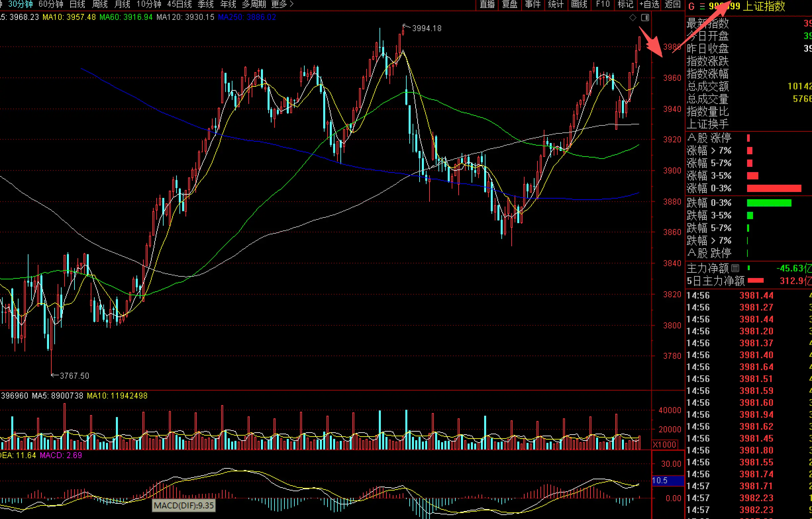Click the MA60: 3916.94 indicator label

coord(126,17)
